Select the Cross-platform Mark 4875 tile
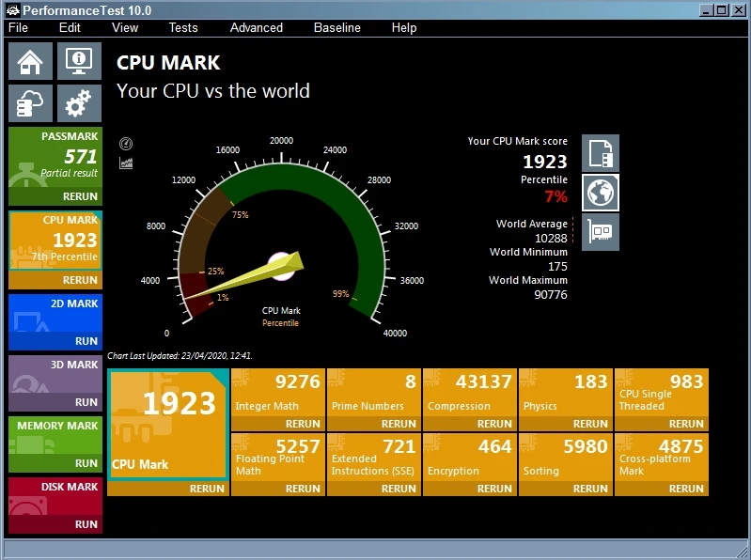Image resolution: width=751 pixels, height=560 pixels. pyautogui.click(x=662, y=458)
